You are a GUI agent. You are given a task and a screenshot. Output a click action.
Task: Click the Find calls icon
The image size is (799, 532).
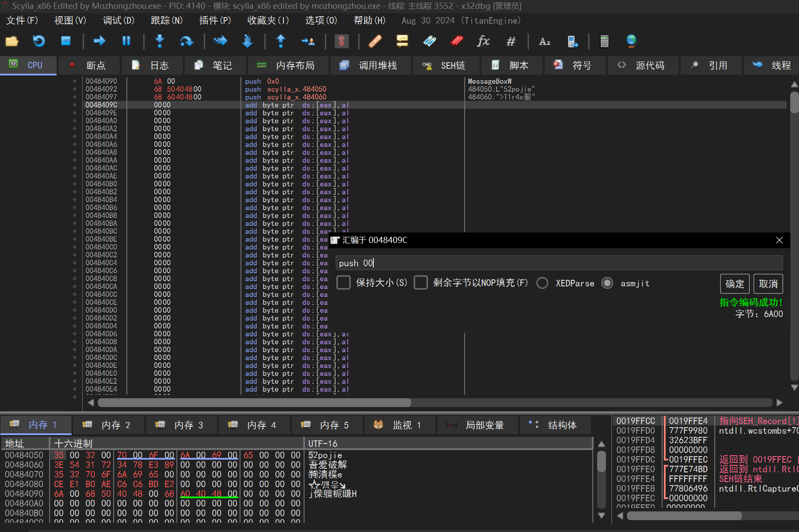(x=573, y=41)
